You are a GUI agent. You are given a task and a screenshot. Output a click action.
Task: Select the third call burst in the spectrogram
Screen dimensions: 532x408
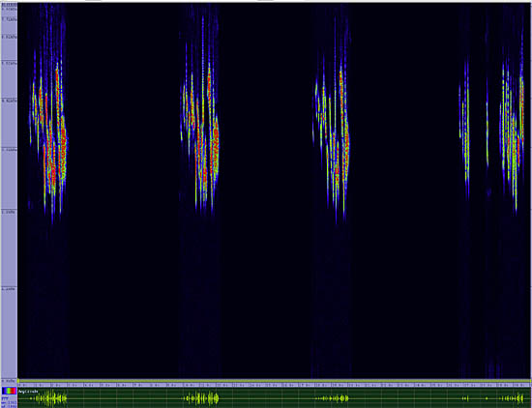tap(332, 119)
